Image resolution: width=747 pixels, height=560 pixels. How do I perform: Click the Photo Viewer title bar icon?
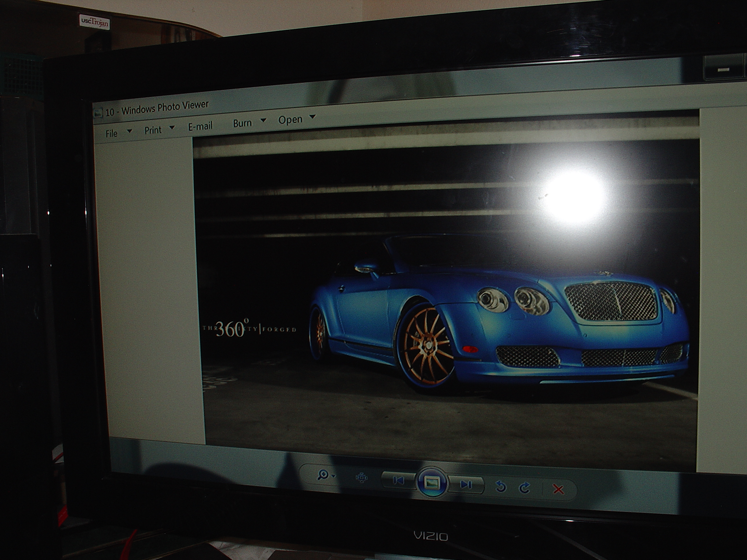[x=98, y=113]
